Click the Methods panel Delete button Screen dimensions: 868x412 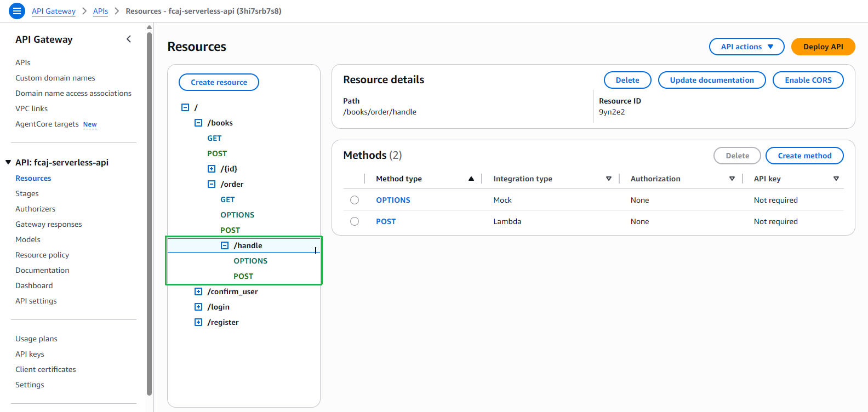tap(737, 156)
